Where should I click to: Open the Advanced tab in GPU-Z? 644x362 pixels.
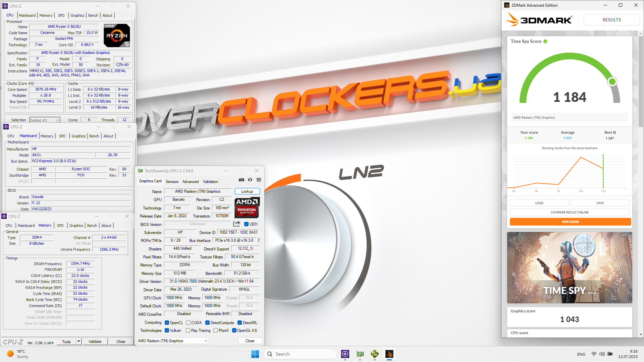pos(191,182)
